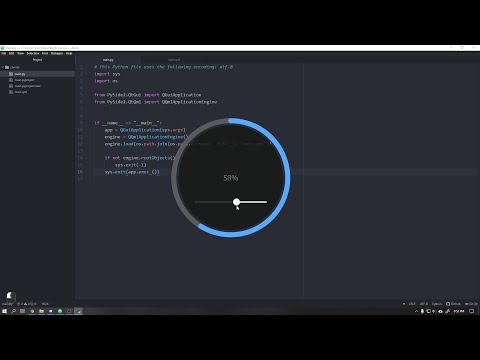
Task: Open the File menu
Action: click(3, 53)
